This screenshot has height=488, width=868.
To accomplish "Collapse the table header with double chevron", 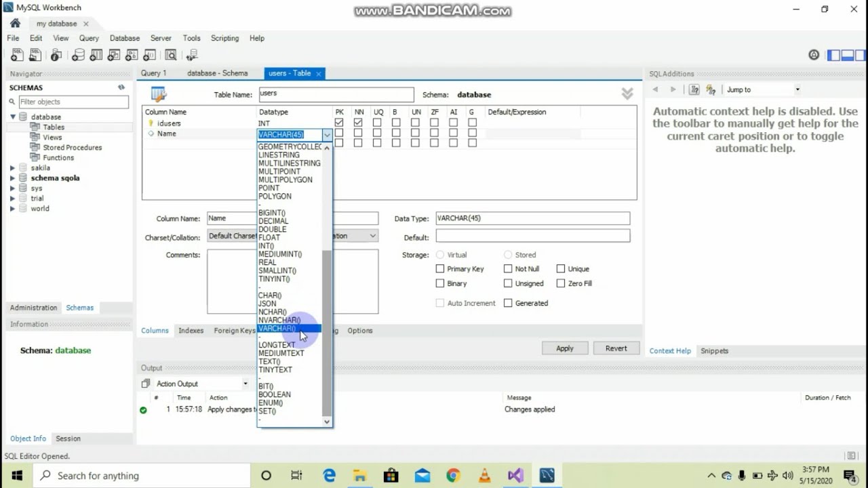I will tap(627, 94).
